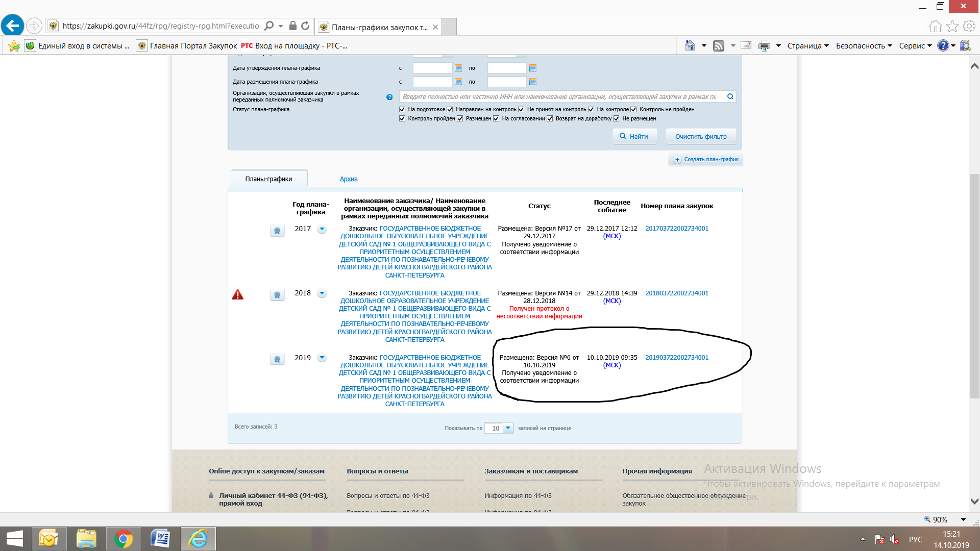
Task: Click the red warning triangle for 2018
Action: [x=238, y=295]
